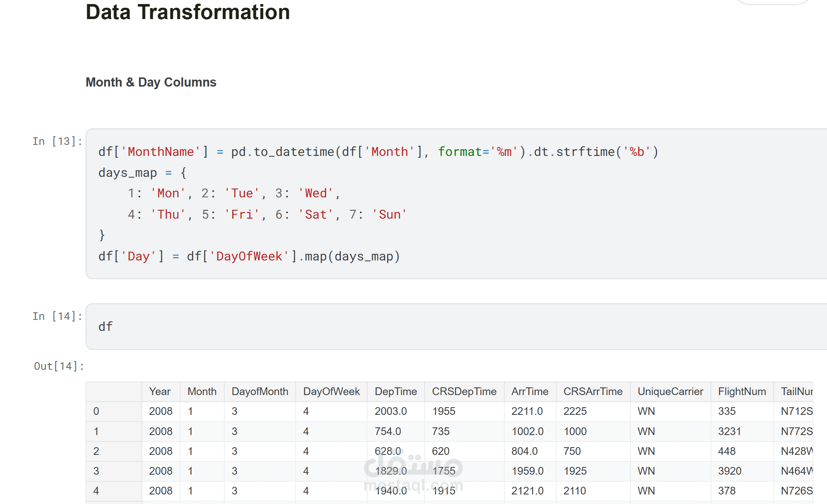Click the In [13]: prompt label
The height and width of the screenshot is (504, 827).
click(x=57, y=141)
